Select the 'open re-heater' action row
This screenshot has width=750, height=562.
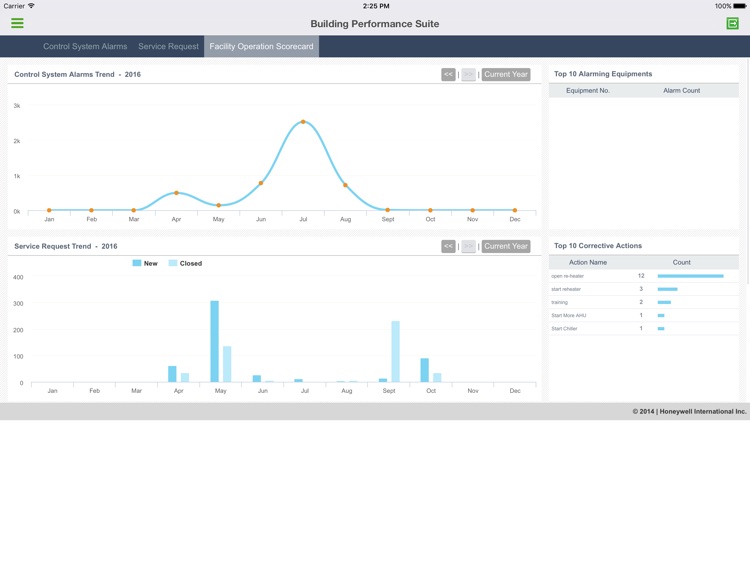[x=644, y=276]
